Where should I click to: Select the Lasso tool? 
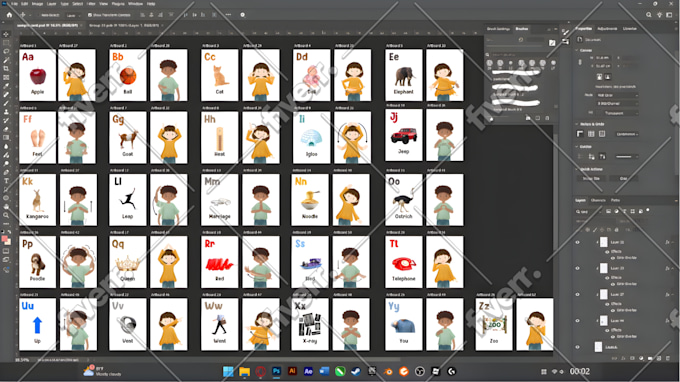6,52
